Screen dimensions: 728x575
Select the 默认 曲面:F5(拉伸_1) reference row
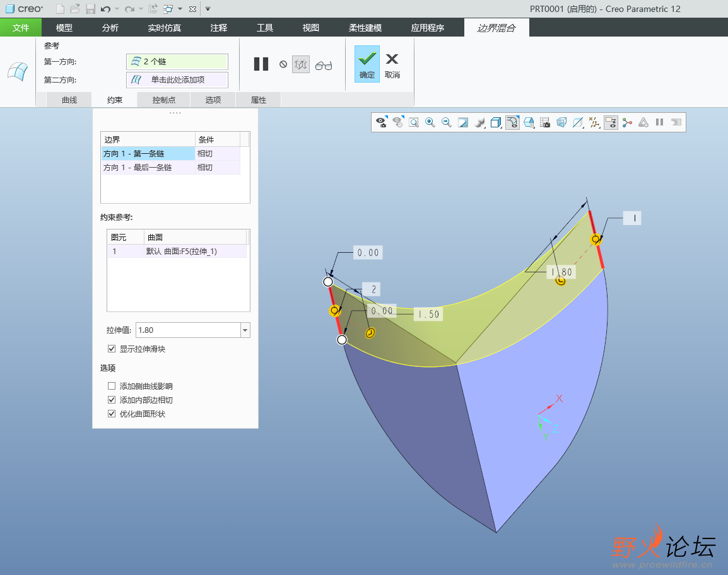click(x=177, y=251)
